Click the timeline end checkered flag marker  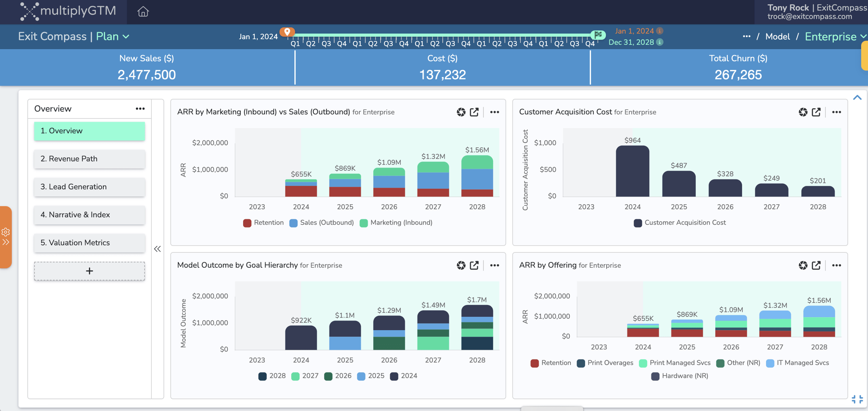coord(598,35)
